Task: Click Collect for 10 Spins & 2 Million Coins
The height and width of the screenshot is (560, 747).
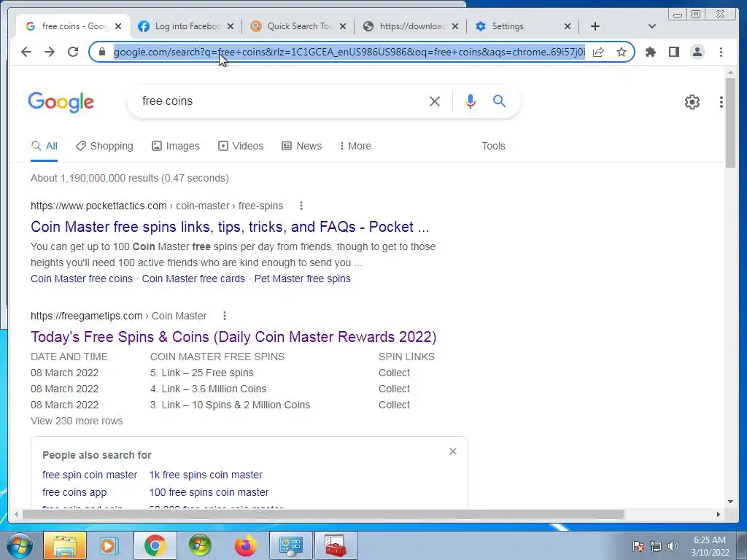Action: pos(394,405)
